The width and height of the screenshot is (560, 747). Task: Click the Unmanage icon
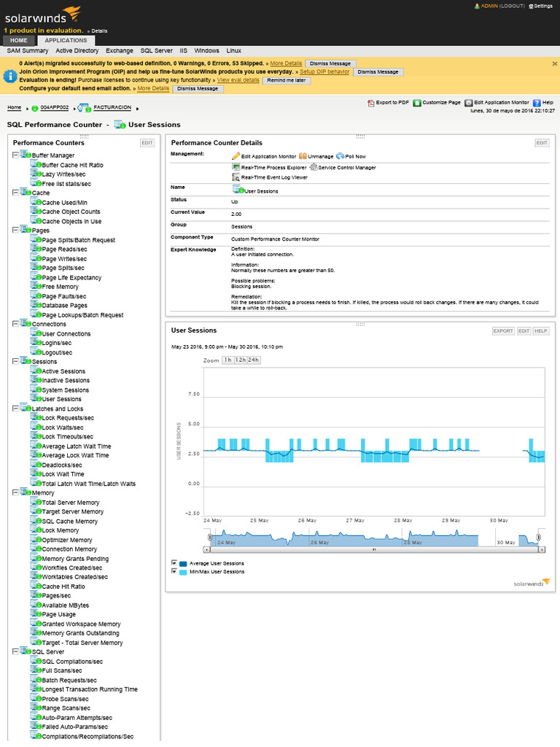(303, 156)
